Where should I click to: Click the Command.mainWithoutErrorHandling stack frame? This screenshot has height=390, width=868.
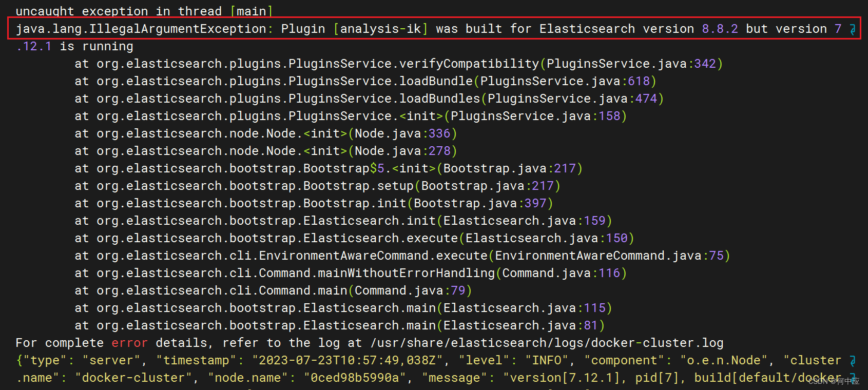point(351,273)
